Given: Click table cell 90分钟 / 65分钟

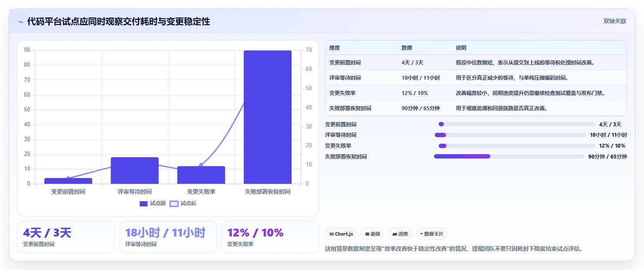Looking at the screenshot, I should click(421, 108).
